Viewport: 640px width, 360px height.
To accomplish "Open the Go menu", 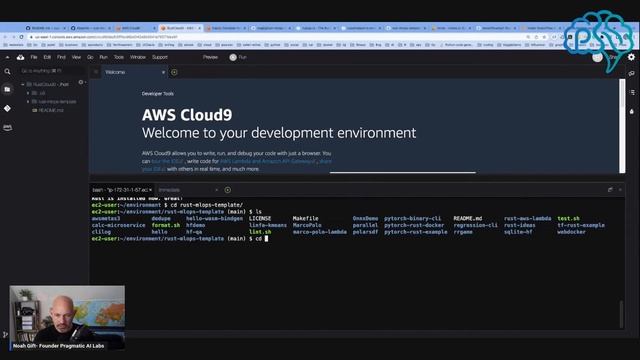I will (90, 58).
